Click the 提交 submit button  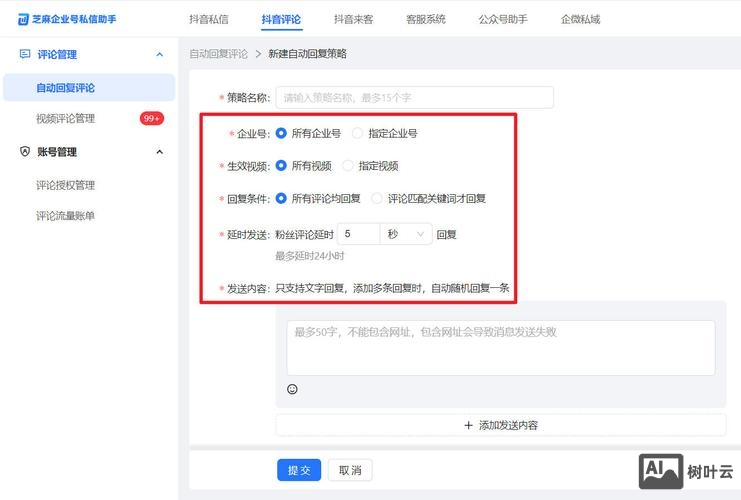(299, 470)
